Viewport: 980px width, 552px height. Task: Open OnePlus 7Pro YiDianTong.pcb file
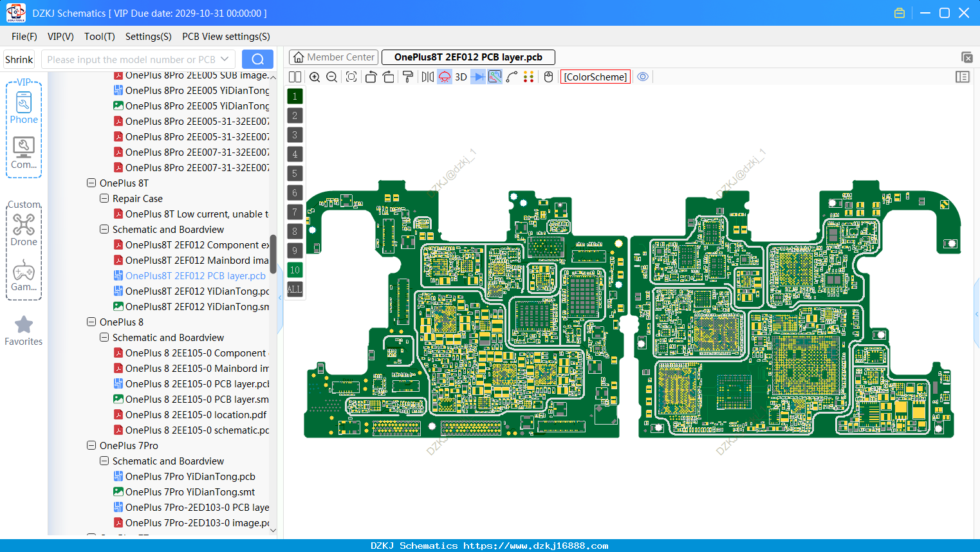pyautogui.click(x=185, y=477)
